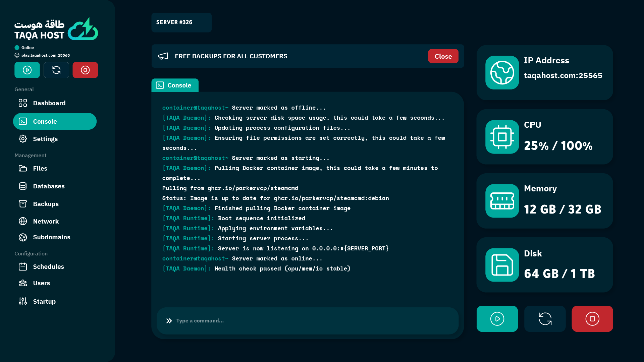This screenshot has height=362, width=644.
Task: Close the free backups announcement
Action: click(x=443, y=56)
